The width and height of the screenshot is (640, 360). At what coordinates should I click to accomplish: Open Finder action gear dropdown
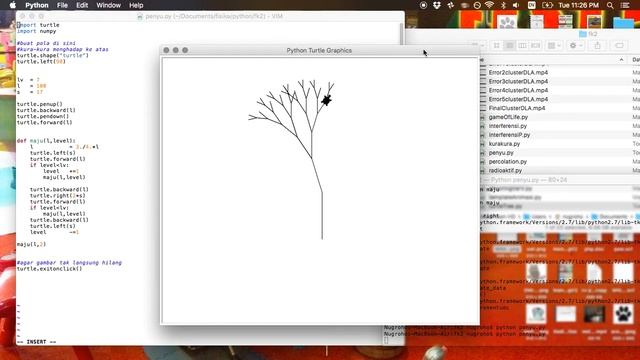(576, 46)
